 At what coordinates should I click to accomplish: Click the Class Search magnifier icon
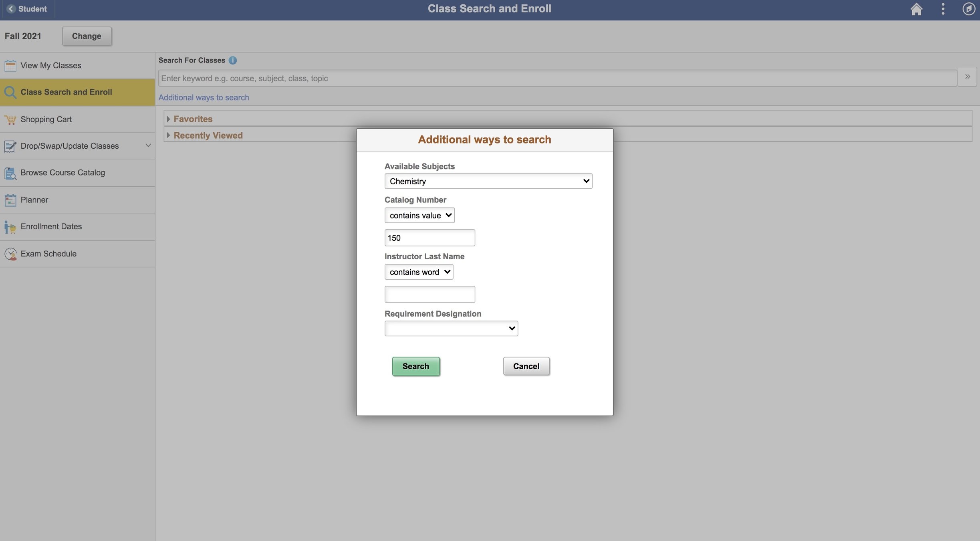10,92
